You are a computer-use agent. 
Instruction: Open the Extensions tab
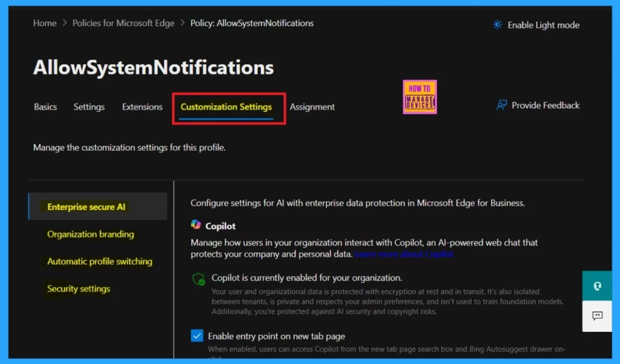pyautogui.click(x=142, y=106)
